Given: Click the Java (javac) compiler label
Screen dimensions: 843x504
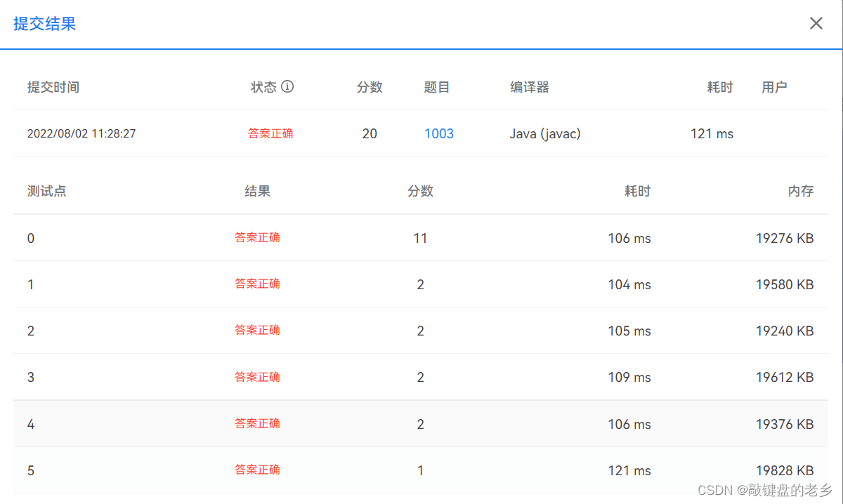Looking at the screenshot, I should (546, 133).
